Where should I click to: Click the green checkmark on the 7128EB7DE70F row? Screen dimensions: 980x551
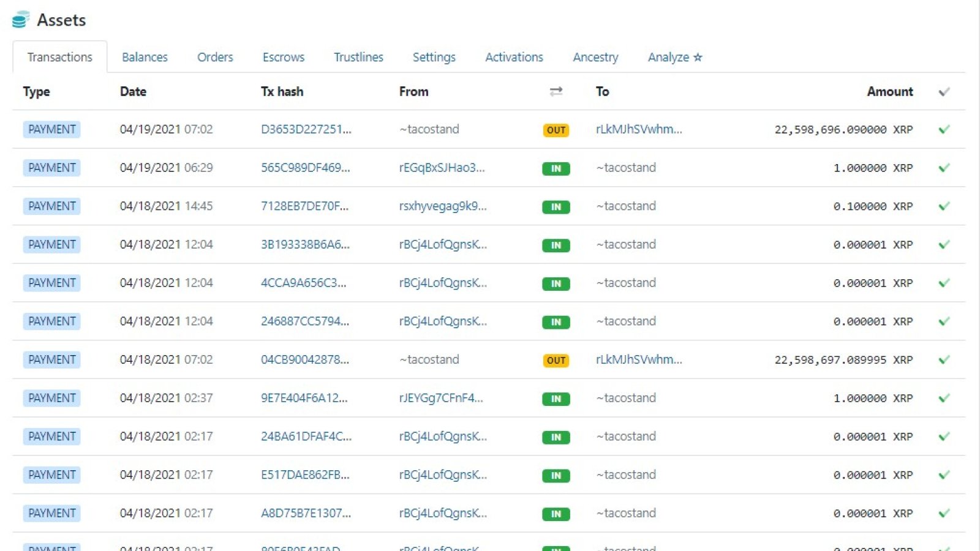pos(944,206)
